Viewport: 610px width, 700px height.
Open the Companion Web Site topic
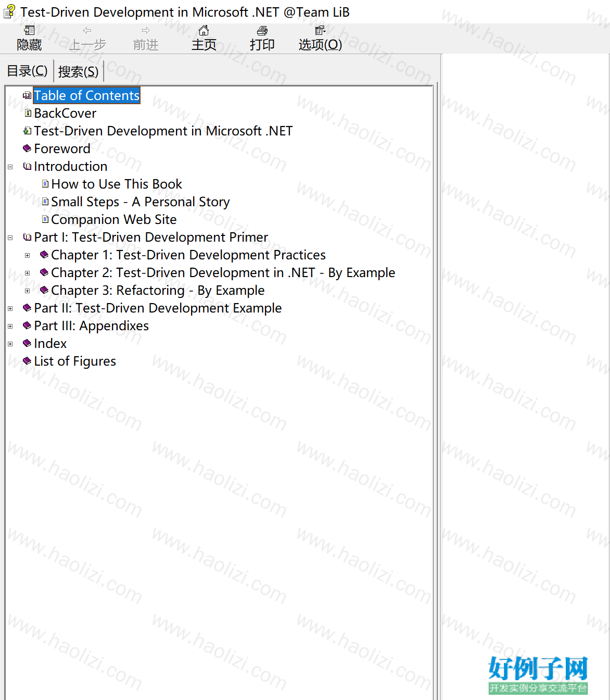point(114,219)
